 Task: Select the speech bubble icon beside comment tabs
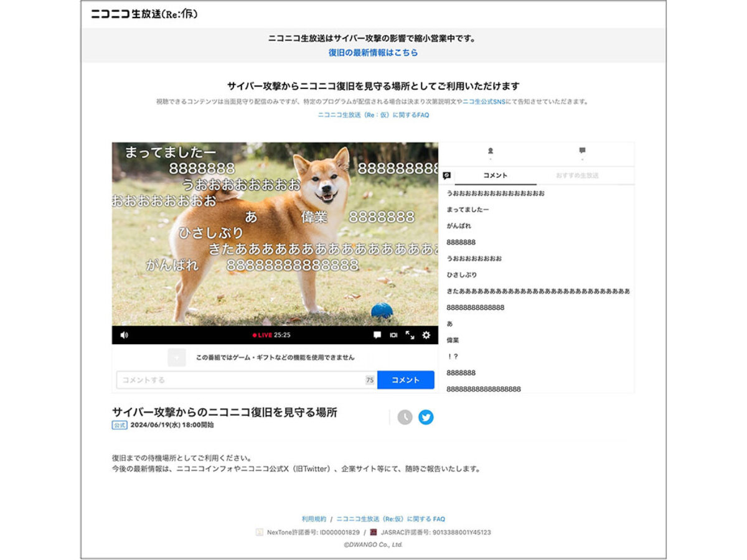tap(446, 175)
